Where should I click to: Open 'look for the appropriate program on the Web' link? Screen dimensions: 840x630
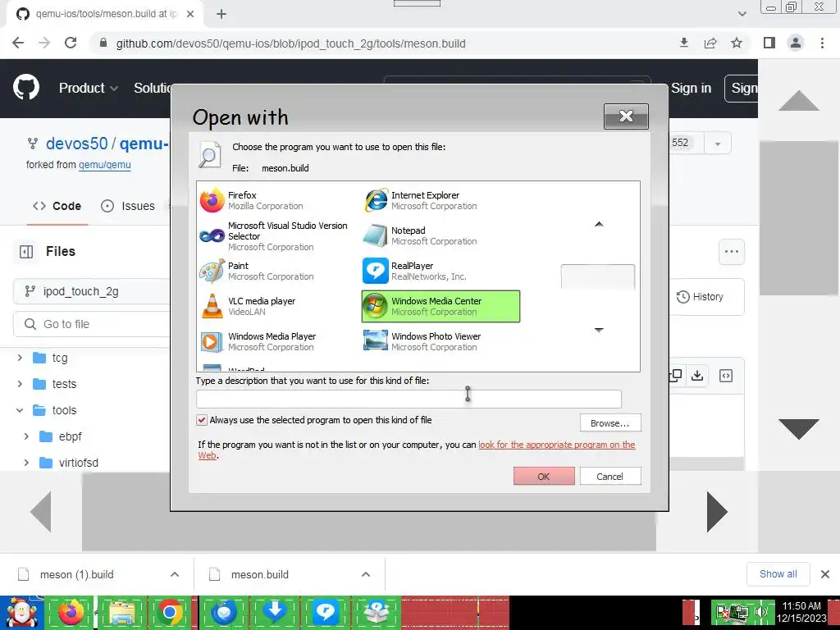pyautogui.click(x=557, y=445)
